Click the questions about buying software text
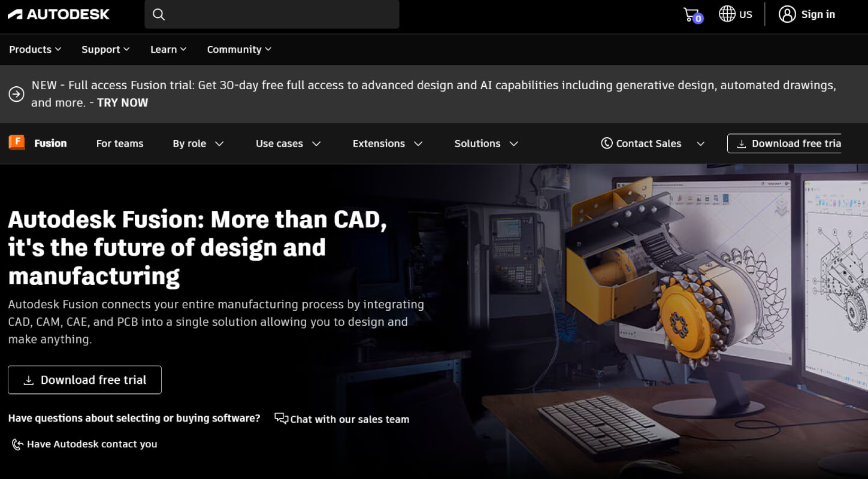Image resolution: width=868 pixels, height=479 pixels. pos(134,418)
